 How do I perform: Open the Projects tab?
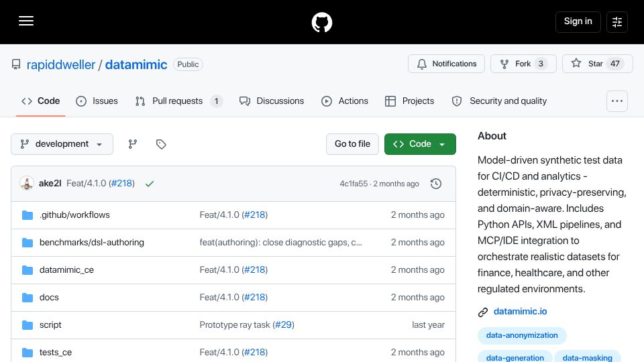click(x=409, y=101)
